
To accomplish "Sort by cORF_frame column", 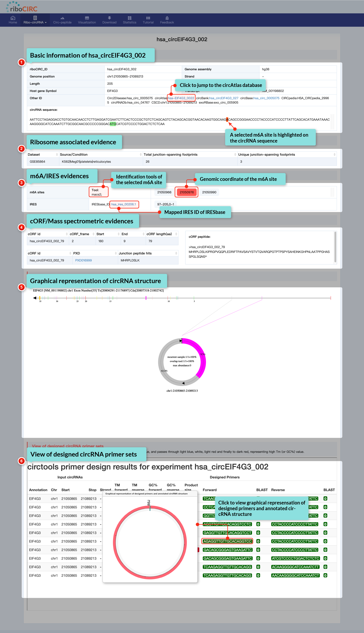I will (x=82, y=234).
